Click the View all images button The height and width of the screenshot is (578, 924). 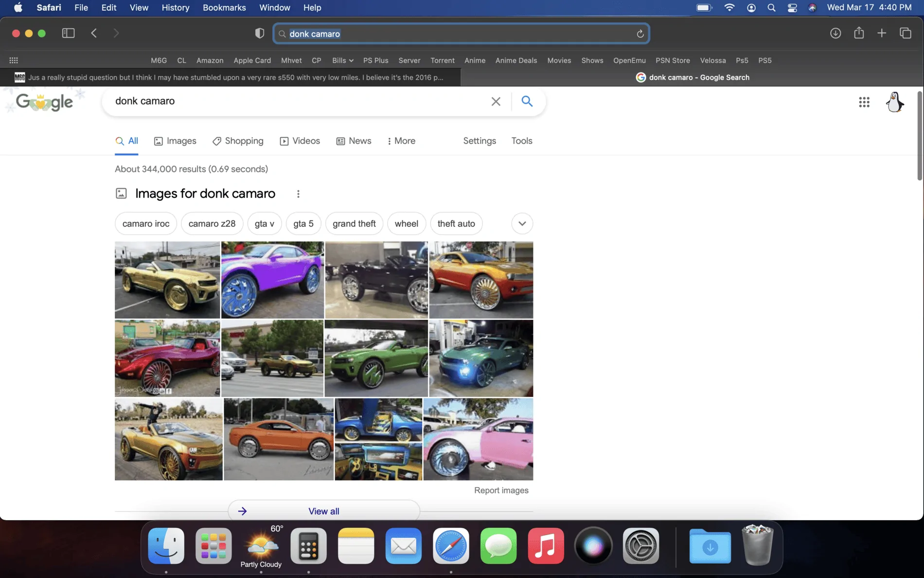point(324,511)
